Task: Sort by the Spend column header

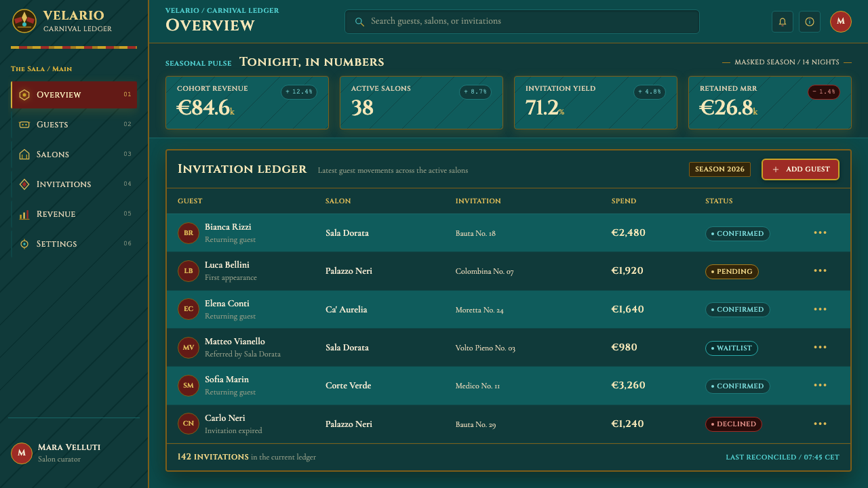Action: tap(624, 201)
